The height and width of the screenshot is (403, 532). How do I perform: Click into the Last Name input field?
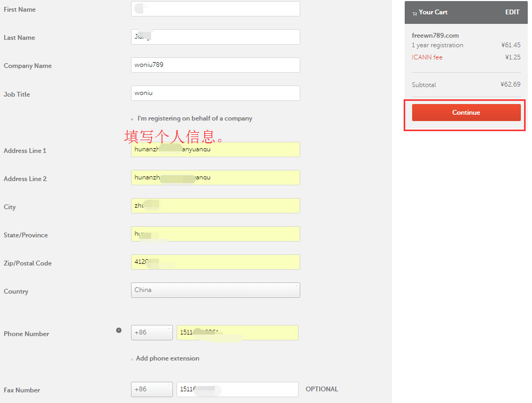point(215,37)
